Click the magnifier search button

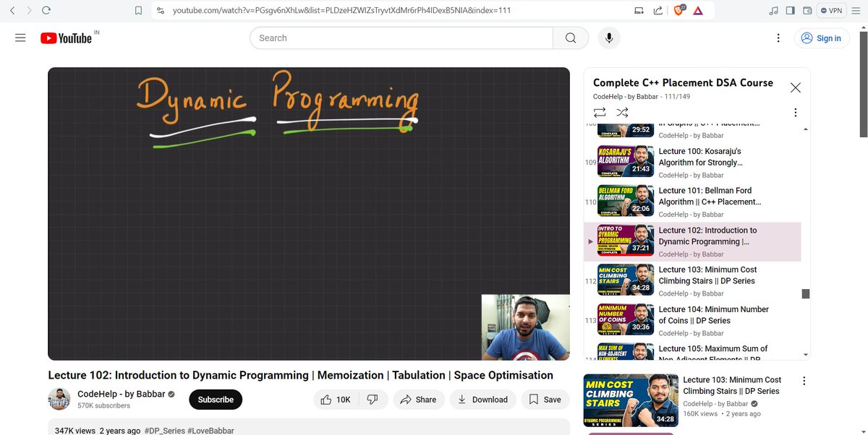point(570,38)
